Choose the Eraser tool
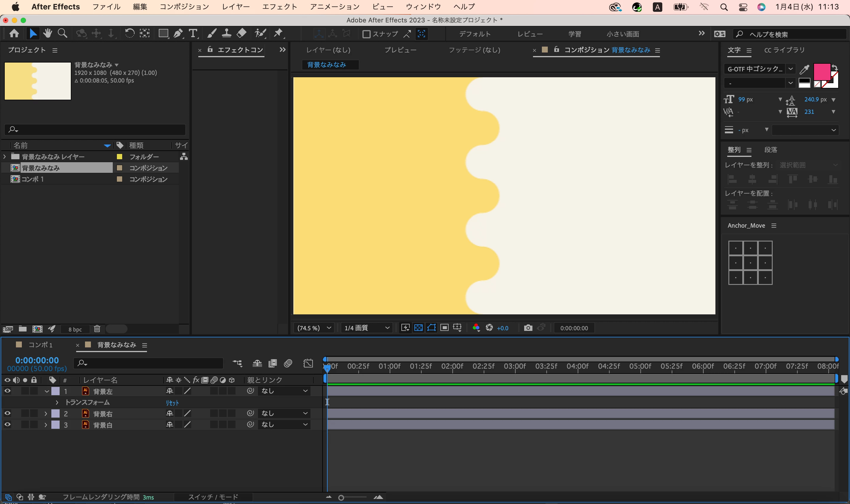850x504 pixels. (x=242, y=33)
